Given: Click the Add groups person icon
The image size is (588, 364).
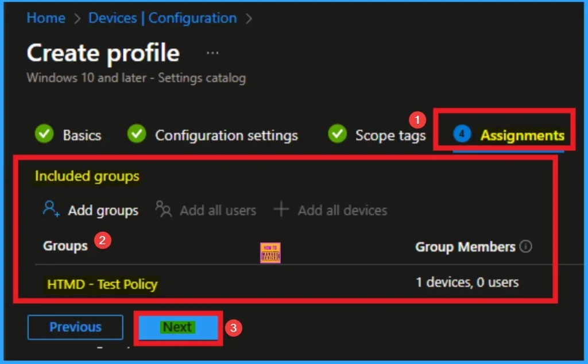Looking at the screenshot, I should click(51, 210).
